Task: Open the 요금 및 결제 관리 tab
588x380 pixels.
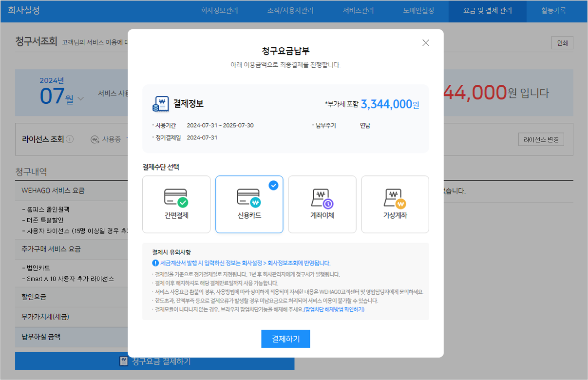Action: pos(487,10)
